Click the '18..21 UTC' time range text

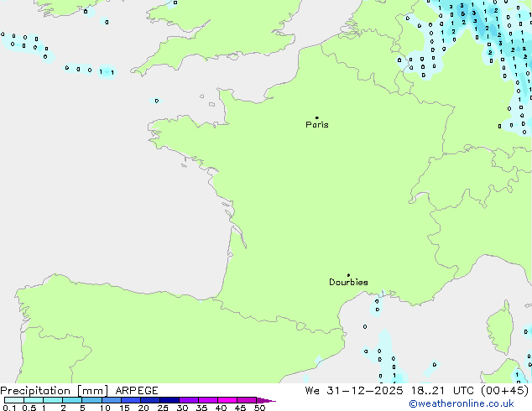[443, 391]
